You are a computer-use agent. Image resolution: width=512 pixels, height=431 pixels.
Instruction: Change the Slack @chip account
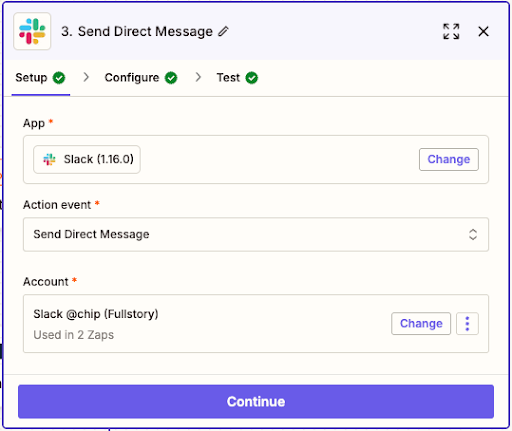(x=421, y=323)
